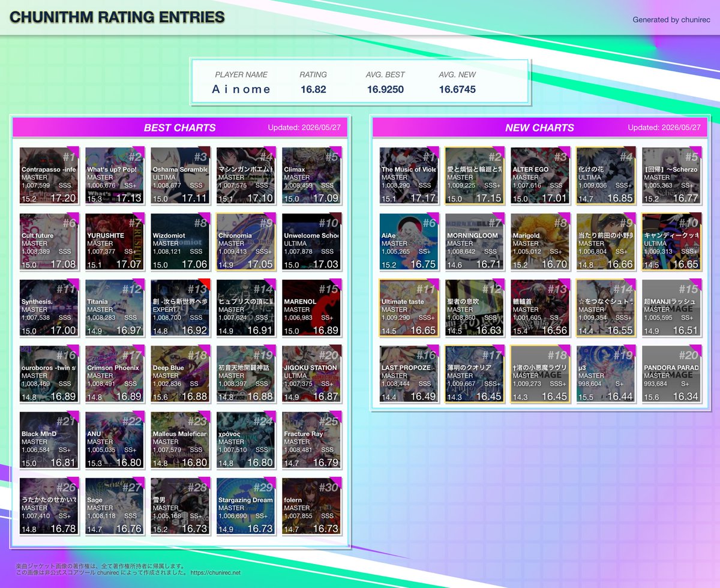Select the Stargazing Dreamer card
This screenshot has height=588, width=720.
click(x=246, y=506)
